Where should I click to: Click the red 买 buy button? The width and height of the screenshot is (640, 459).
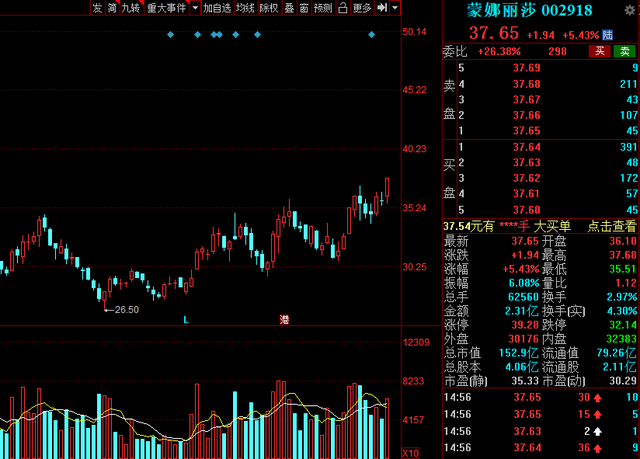click(x=600, y=51)
